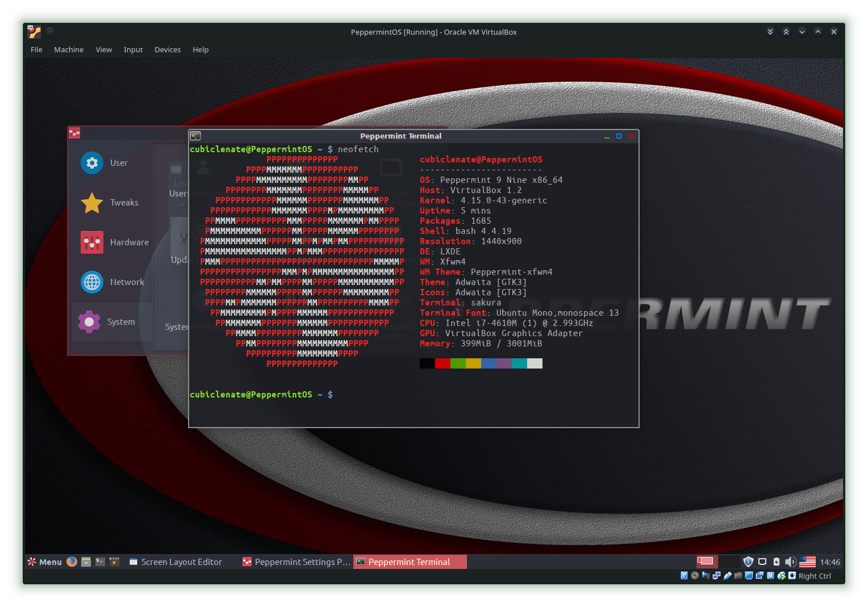Open the Input menu
868x607 pixels.
133,49
